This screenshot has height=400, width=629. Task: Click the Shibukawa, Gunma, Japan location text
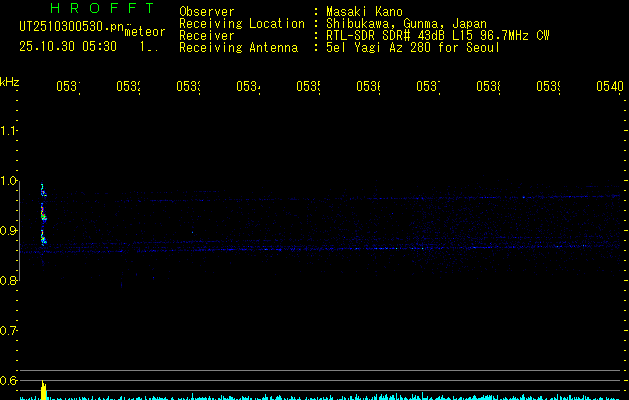click(400, 23)
